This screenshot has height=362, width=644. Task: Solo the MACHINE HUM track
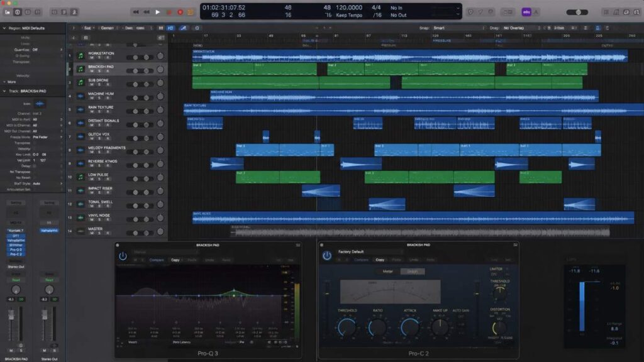99,98
